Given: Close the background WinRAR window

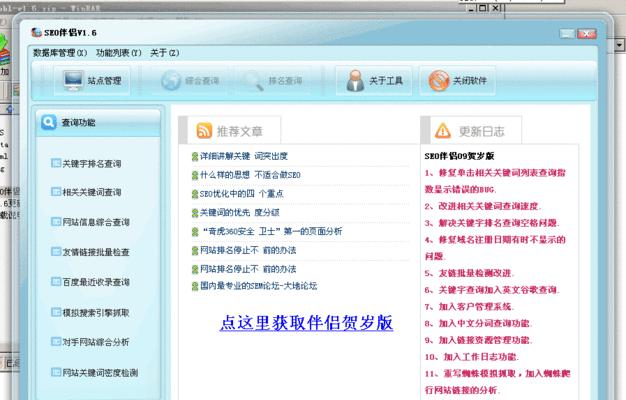Looking at the screenshot, I should pyautogui.click(x=496, y=8).
